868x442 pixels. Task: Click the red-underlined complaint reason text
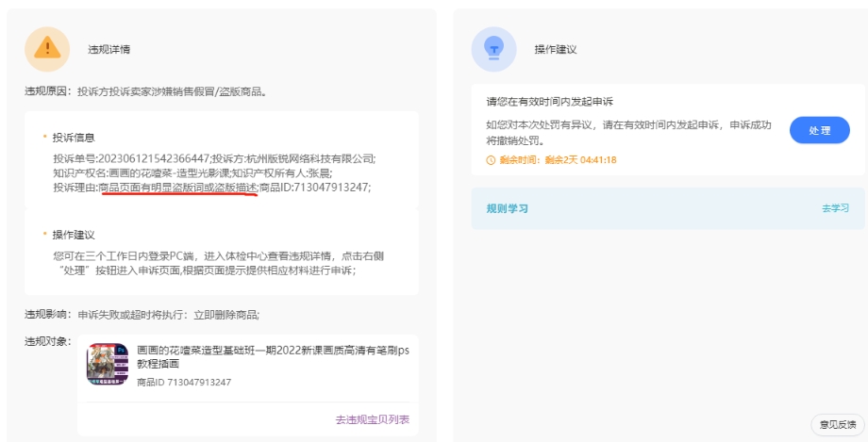point(177,188)
